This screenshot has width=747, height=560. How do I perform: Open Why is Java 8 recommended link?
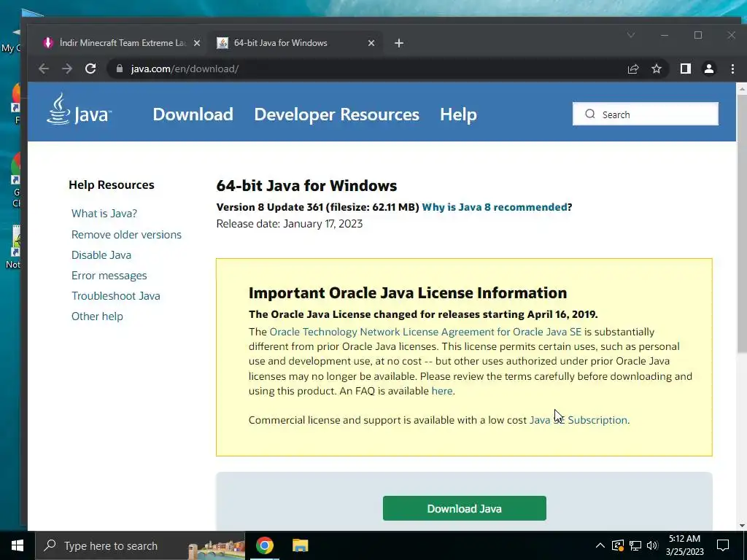[495, 207]
